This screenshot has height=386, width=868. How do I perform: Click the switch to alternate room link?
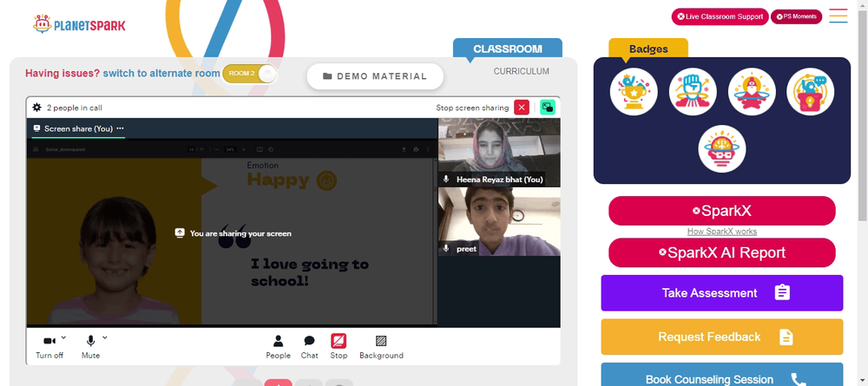pyautogui.click(x=161, y=73)
